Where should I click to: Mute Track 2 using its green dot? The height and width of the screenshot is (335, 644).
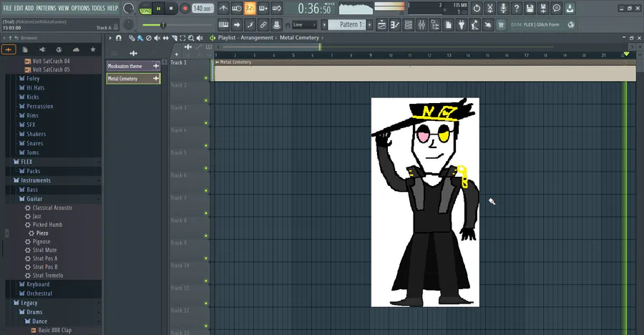tap(206, 100)
